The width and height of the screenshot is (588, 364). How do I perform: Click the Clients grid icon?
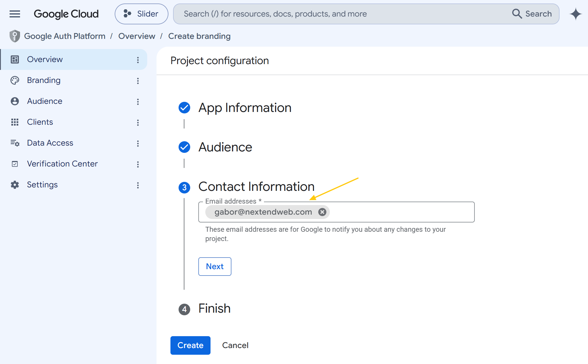tap(15, 122)
